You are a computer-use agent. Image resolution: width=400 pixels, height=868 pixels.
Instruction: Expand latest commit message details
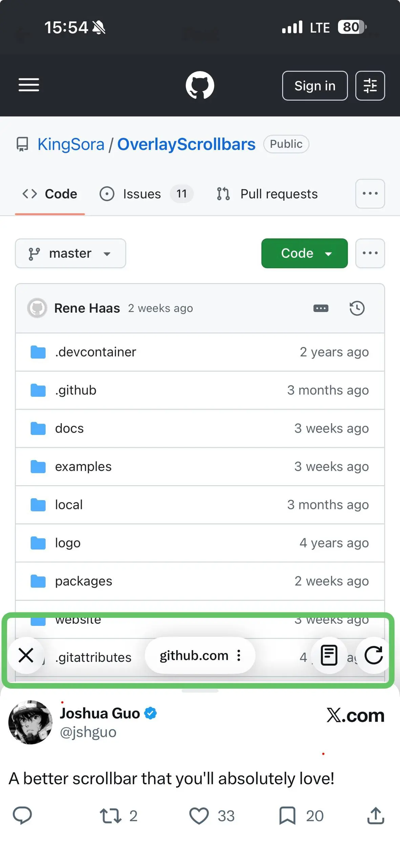[x=321, y=308]
